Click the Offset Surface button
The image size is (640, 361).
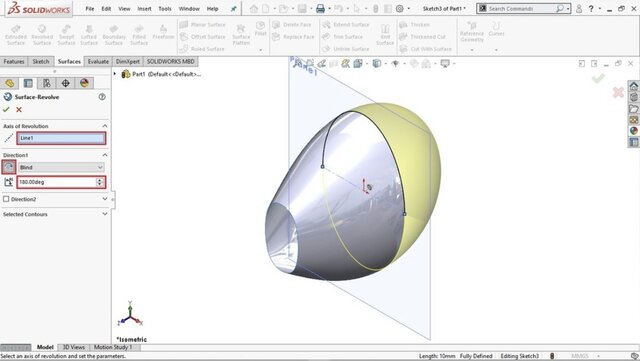(x=203, y=37)
